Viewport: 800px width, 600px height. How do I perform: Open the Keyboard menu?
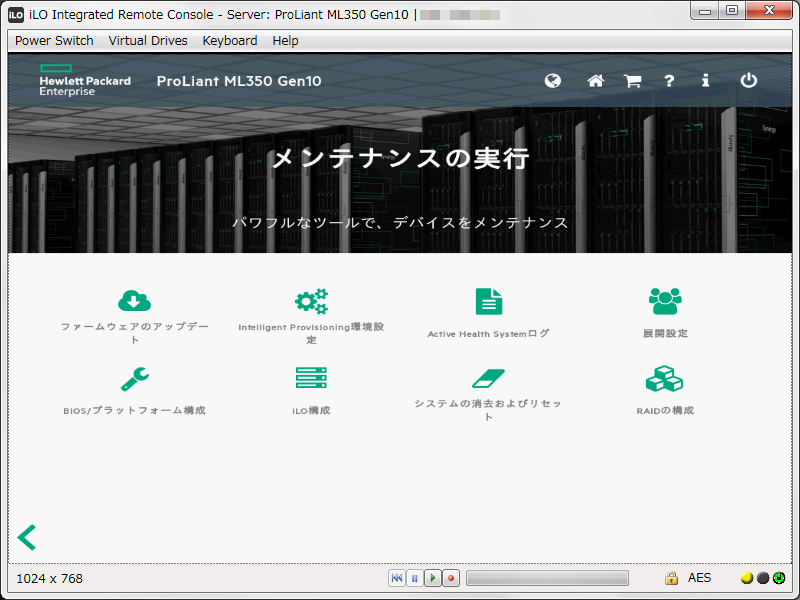click(230, 41)
